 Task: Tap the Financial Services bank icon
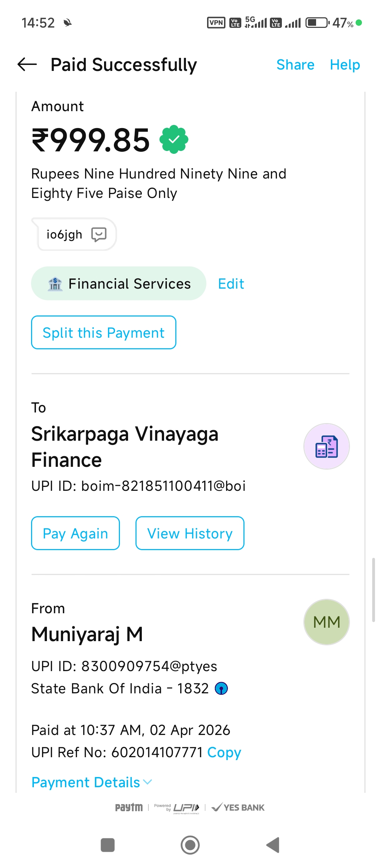pyautogui.click(x=55, y=284)
